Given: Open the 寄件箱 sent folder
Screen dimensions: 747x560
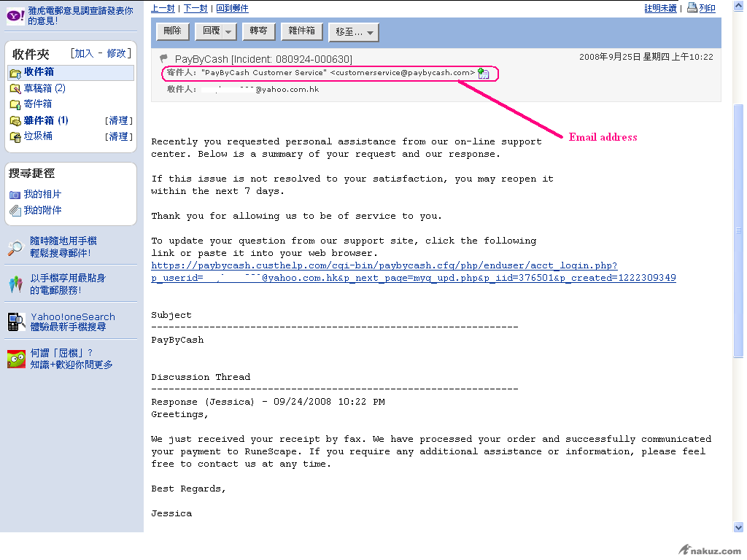Looking at the screenshot, I should (38, 104).
